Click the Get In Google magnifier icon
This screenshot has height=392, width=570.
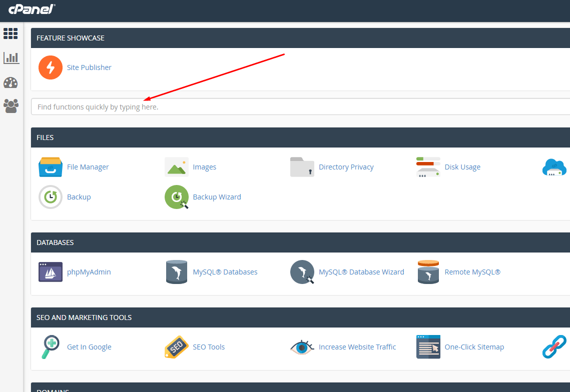[x=51, y=347]
